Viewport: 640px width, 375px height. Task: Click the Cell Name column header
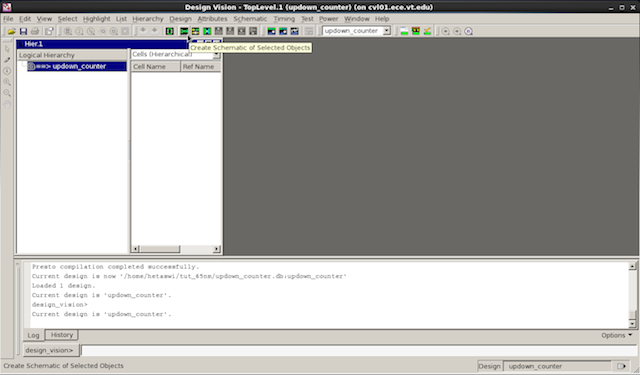(x=156, y=67)
